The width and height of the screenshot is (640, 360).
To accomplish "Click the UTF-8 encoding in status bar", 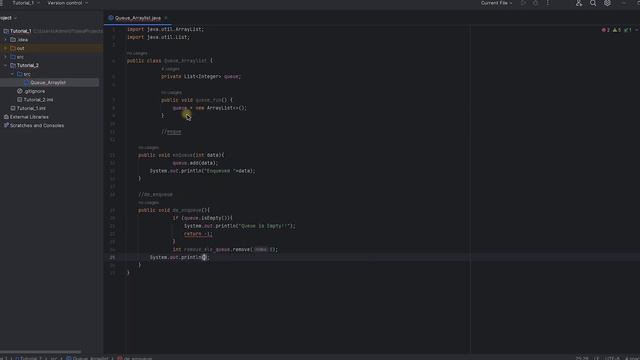I will point(612,358).
